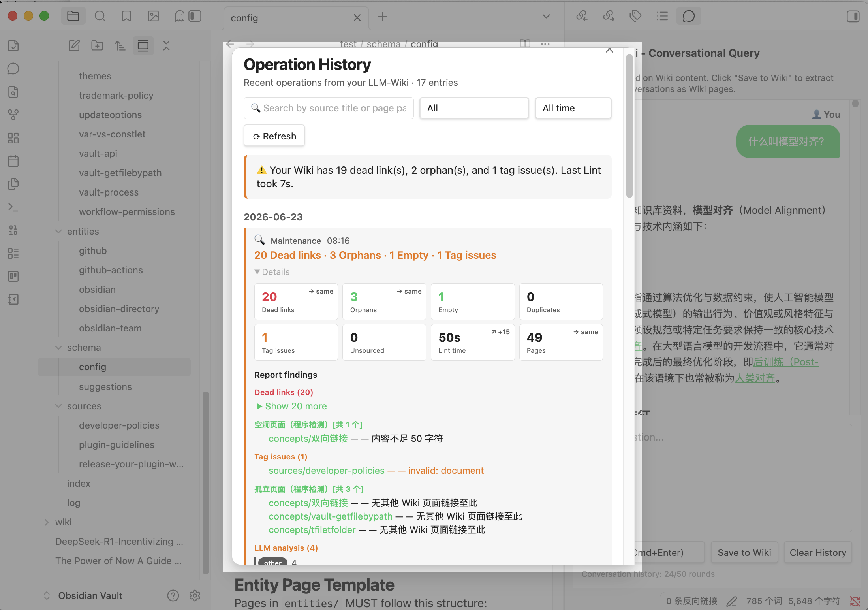Screen dimensions: 868x610
Task: Open the more options ellipsis in note header
Action: point(545,44)
